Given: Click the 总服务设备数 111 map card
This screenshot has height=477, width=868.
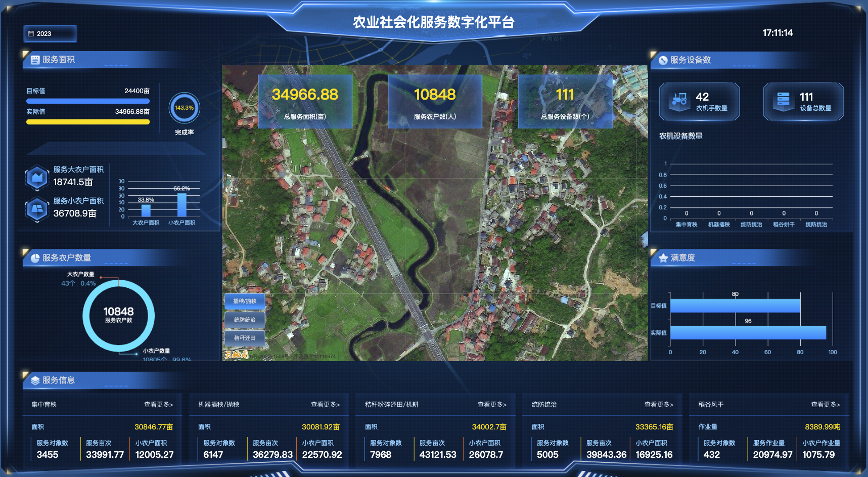Looking at the screenshot, I should (565, 102).
